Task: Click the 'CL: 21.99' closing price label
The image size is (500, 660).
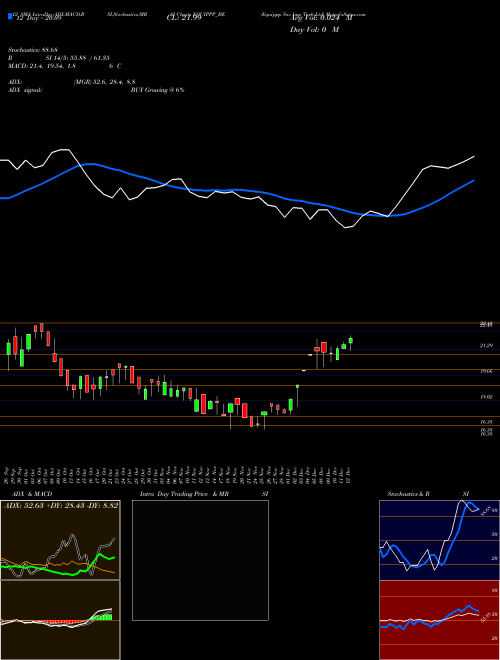Action: (184, 18)
